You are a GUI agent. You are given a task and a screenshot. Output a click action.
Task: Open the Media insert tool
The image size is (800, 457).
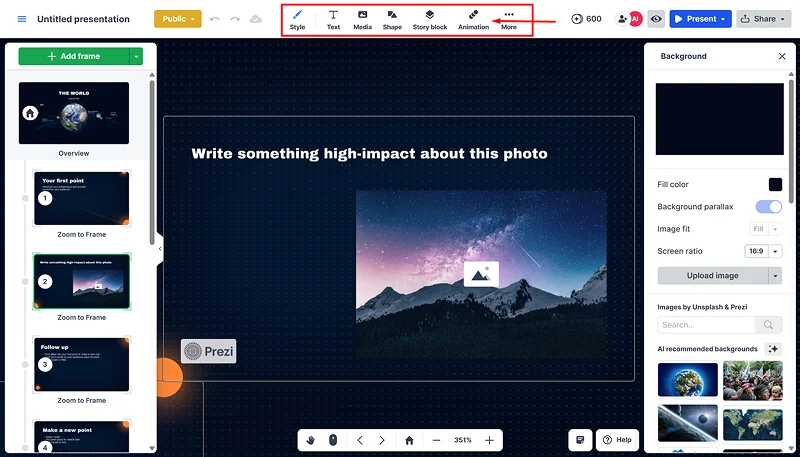(362, 20)
